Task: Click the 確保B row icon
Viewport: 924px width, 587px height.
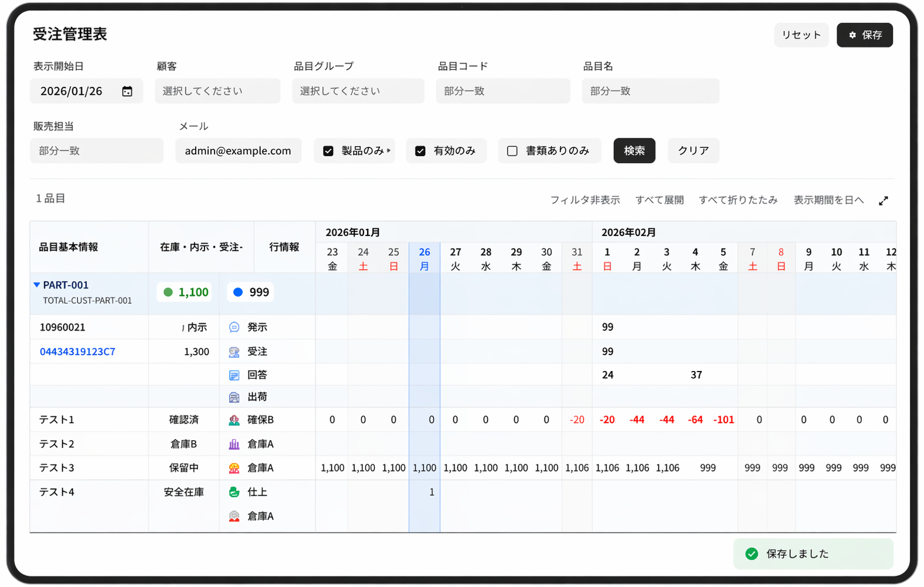Action: 234,420
